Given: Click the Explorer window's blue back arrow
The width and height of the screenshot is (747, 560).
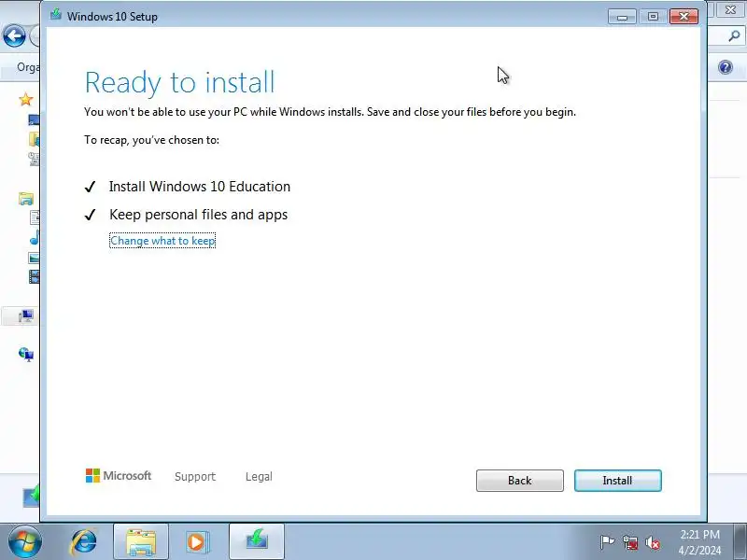Looking at the screenshot, I should 14,35.
